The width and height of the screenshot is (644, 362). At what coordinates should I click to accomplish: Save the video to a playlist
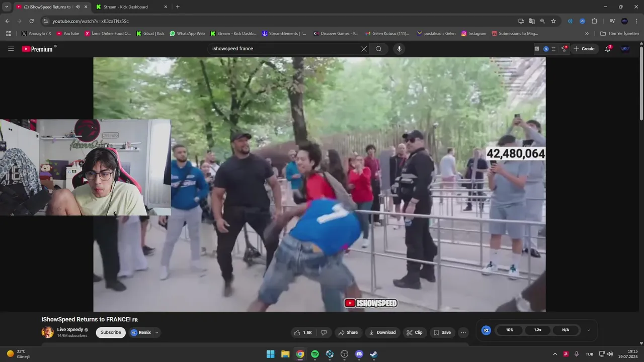(x=442, y=332)
